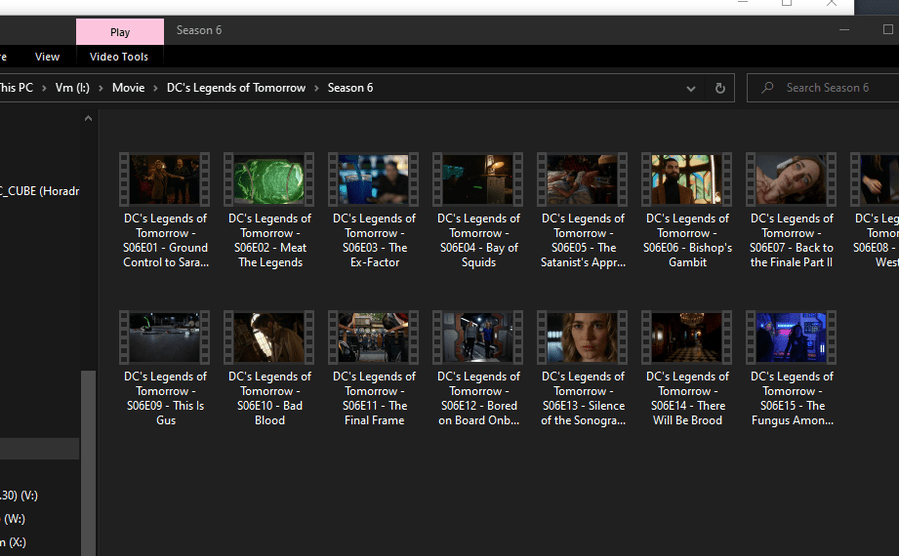This screenshot has width=899, height=556.
Task: Select the S06E14 There Will Be Brood video icon
Action: coord(686,338)
